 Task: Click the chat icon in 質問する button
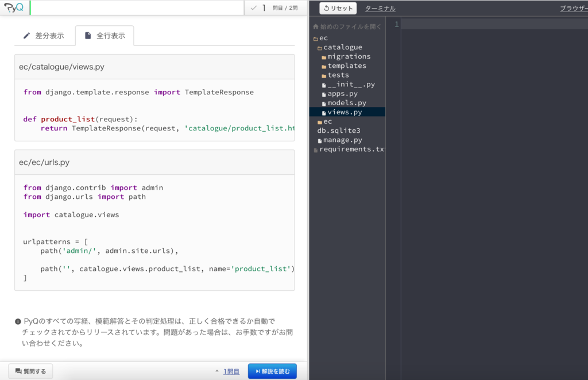(18, 371)
